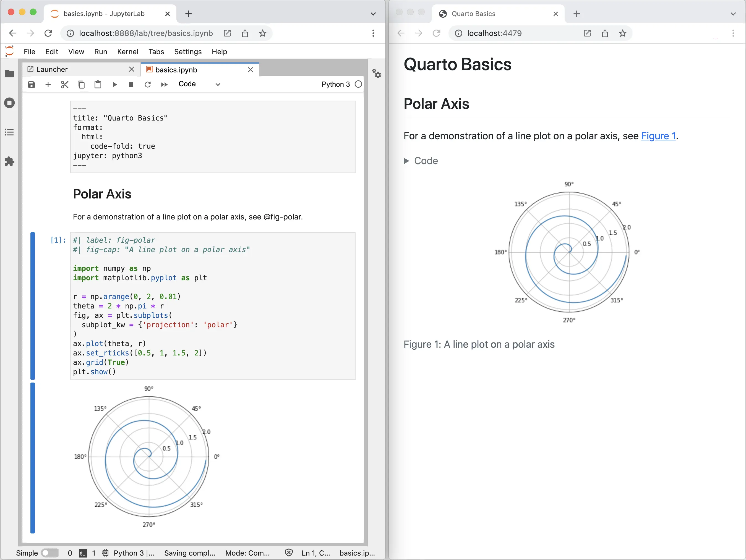Bookmark the JupyterLab page with star icon

pos(263,33)
